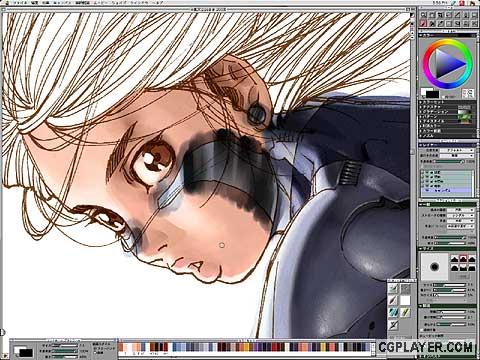The image size is (480, 360).
Task: Select the red-highlighted Brush tool in the toolbox
Action: [x=423, y=23]
